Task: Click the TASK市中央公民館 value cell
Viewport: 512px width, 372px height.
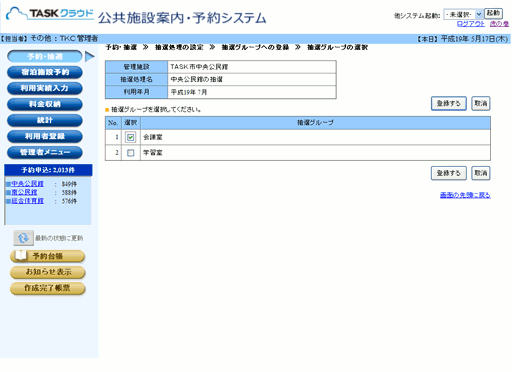Action: 252,67
